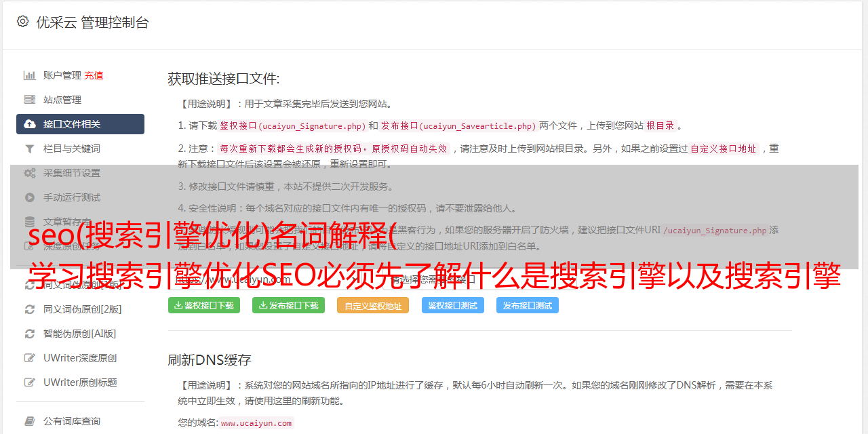Open 同义词伪原创[2版] via its refresh icon
The image size is (868, 434).
30,309
